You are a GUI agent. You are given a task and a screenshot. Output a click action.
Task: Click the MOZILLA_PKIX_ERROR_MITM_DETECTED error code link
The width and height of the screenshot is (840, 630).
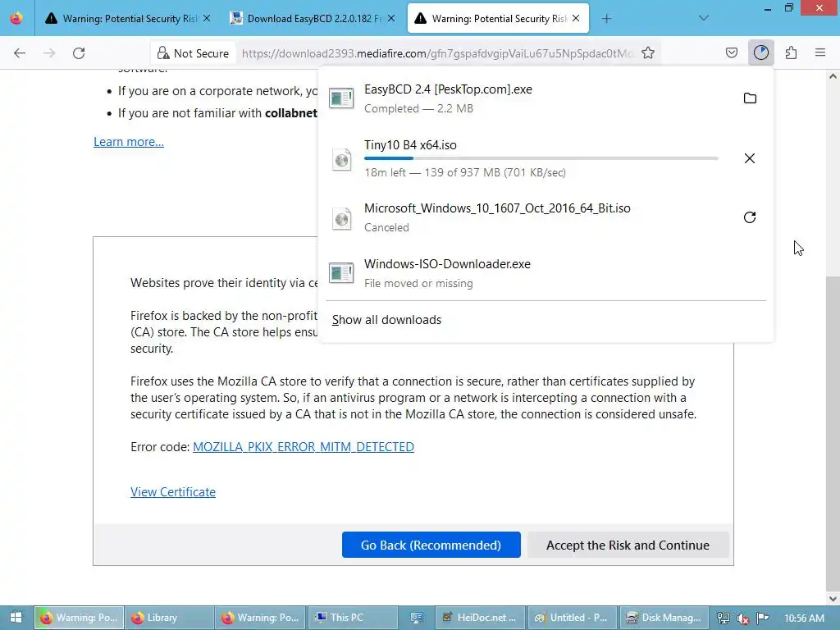point(304,447)
